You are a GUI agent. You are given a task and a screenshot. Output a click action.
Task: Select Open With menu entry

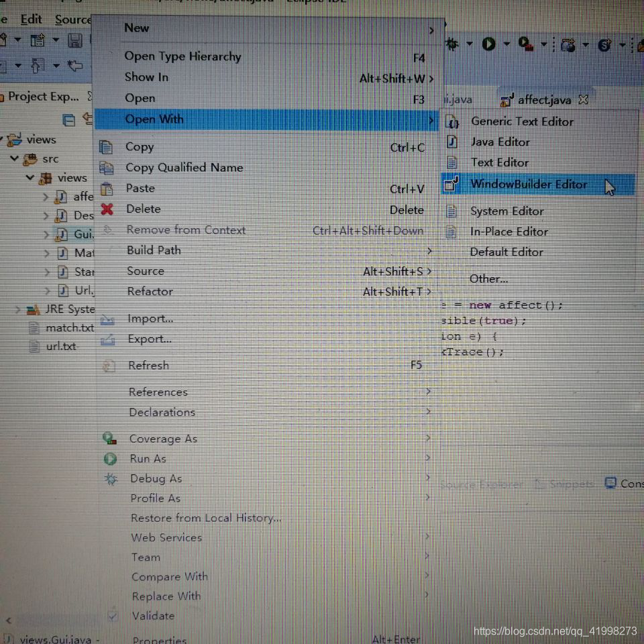click(x=267, y=119)
